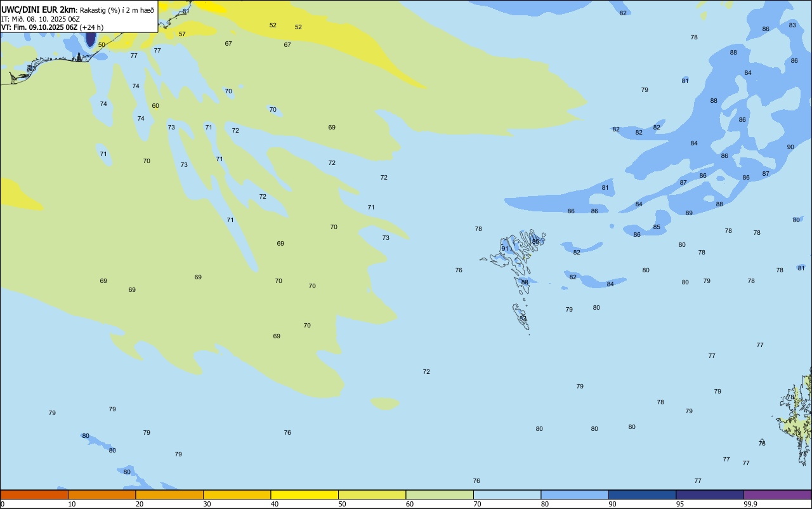Select the "IT: Mið. 08. 10. 2025 06Z" line
812x509 pixels.
pyautogui.click(x=41, y=18)
